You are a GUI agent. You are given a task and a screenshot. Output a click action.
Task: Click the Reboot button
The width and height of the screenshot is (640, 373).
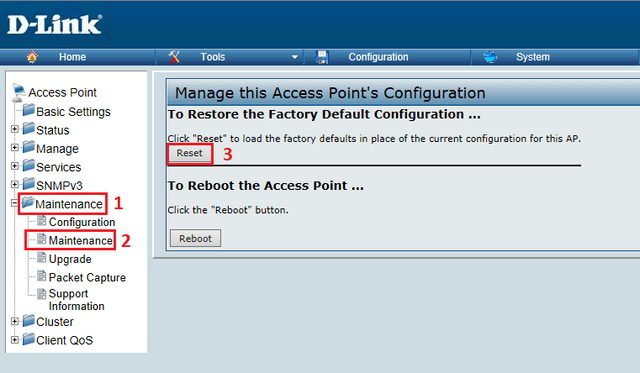[x=195, y=238]
